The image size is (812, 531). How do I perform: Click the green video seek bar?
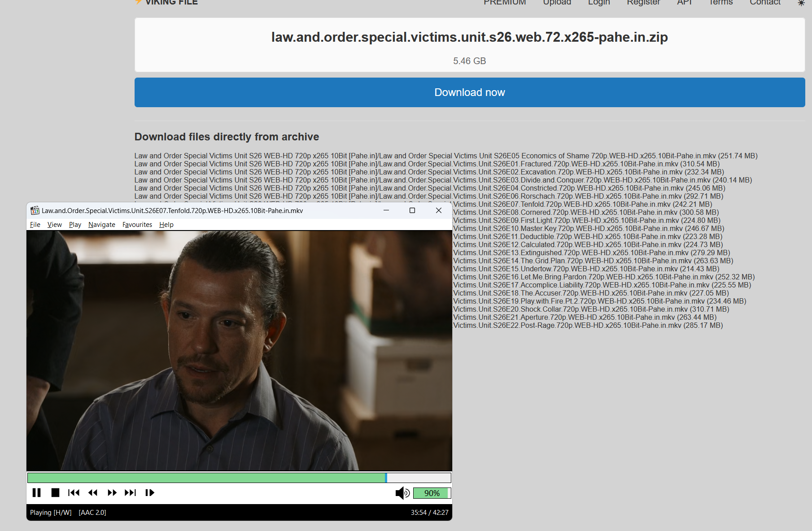coord(239,478)
